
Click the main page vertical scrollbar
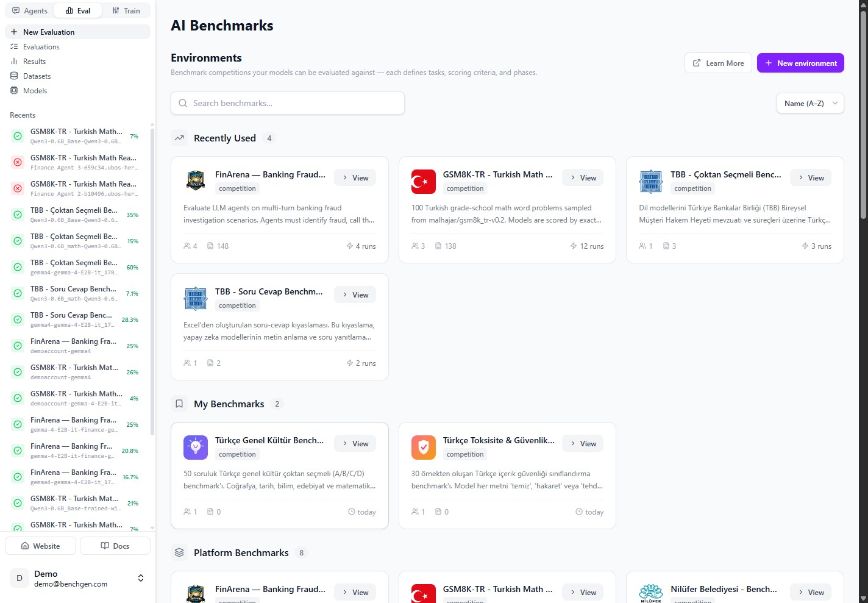click(x=863, y=116)
